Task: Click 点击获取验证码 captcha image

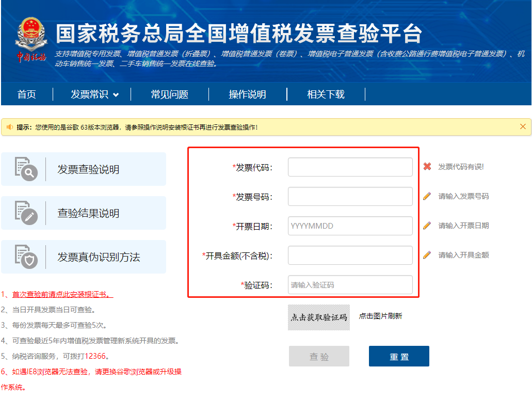Action: click(319, 317)
